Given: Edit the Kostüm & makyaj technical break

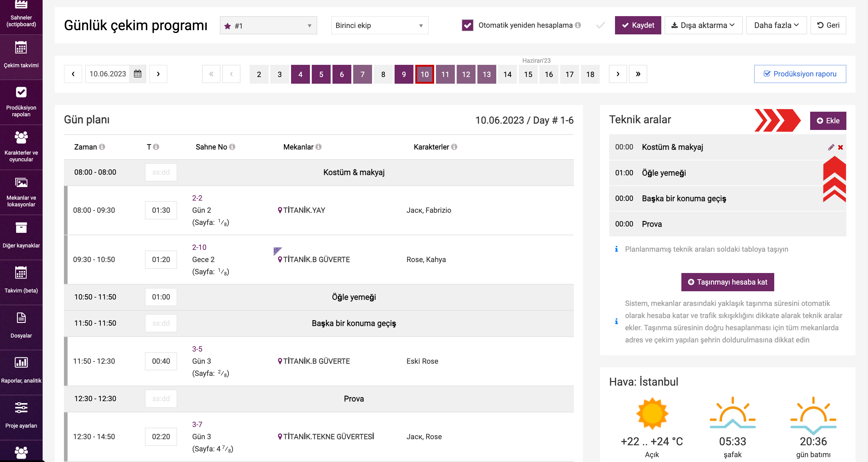Looking at the screenshot, I should click(x=831, y=147).
